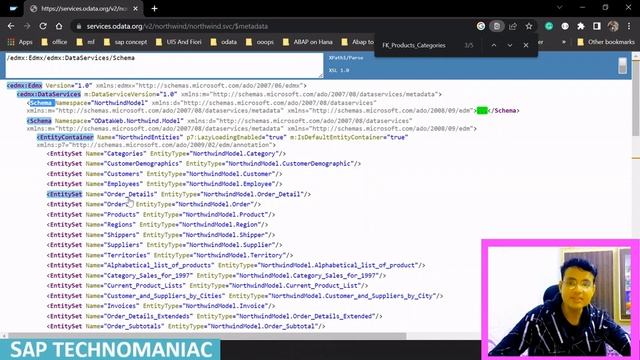The height and width of the screenshot is (360, 640).
Task: Show the hidden bookmarks overflow chevron
Action: 564,42
